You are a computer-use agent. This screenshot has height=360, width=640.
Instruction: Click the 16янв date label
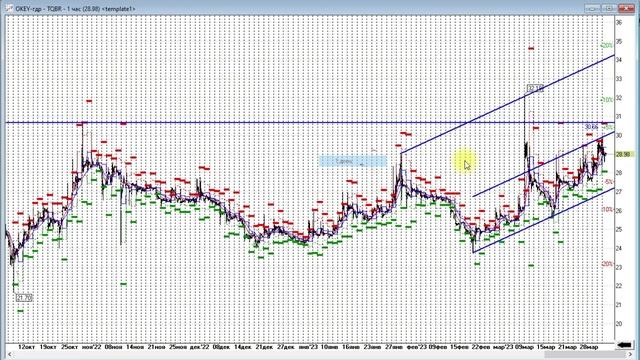[351, 347]
